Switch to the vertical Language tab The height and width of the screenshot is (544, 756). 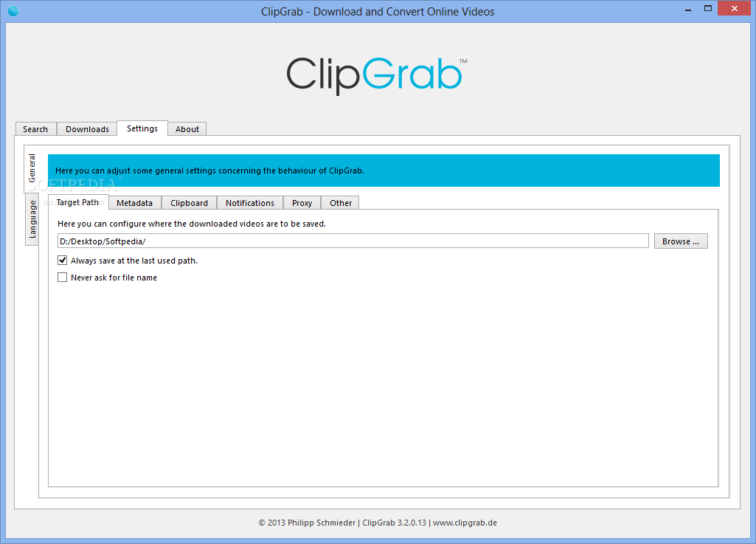(32, 219)
